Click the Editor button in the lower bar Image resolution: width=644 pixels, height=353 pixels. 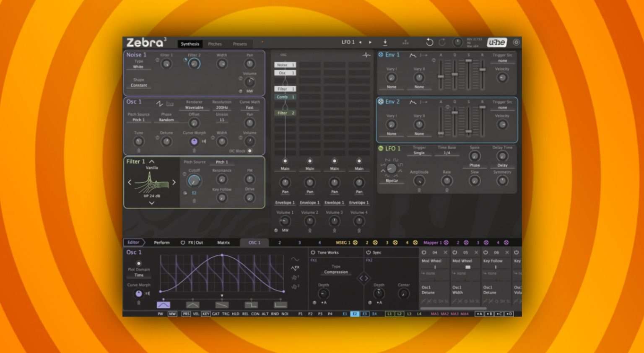[x=133, y=242]
